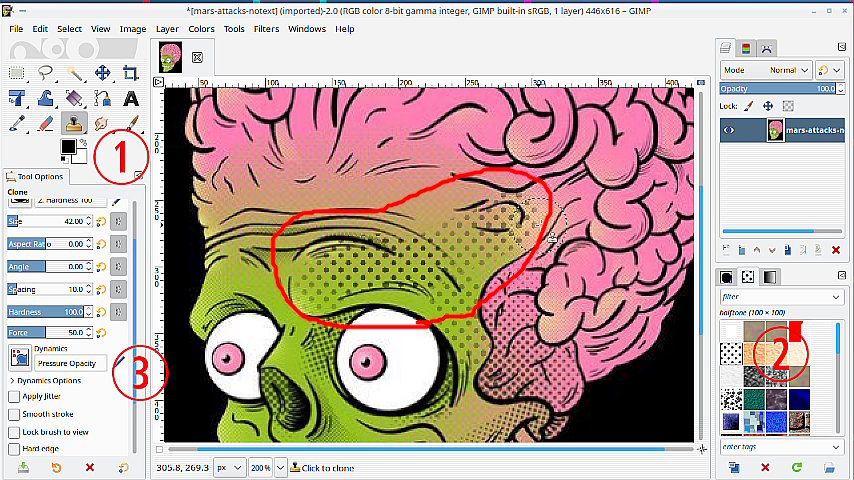Enable Apply Jitter checkbox

(14, 397)
